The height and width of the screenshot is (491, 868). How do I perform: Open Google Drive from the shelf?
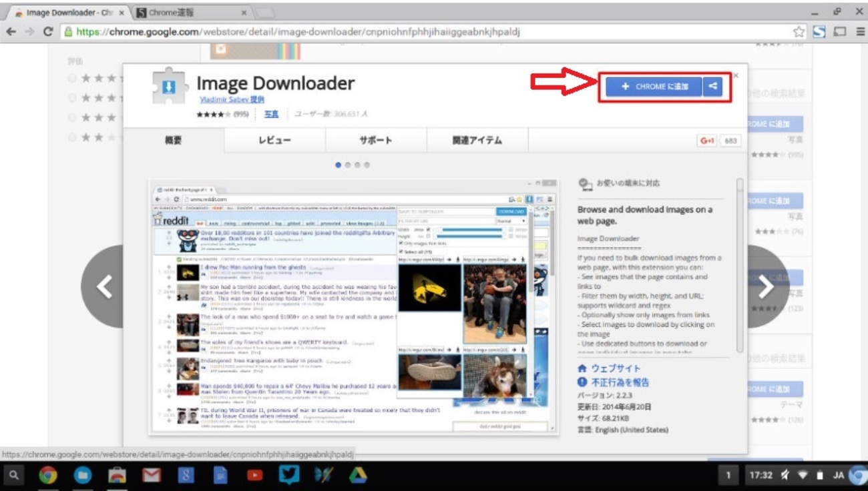coord(358,475)
